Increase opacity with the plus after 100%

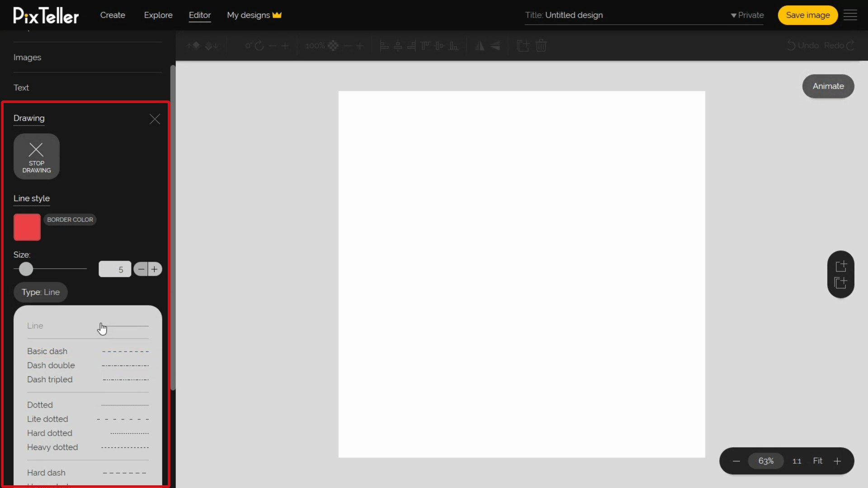[x=360, y=46]
